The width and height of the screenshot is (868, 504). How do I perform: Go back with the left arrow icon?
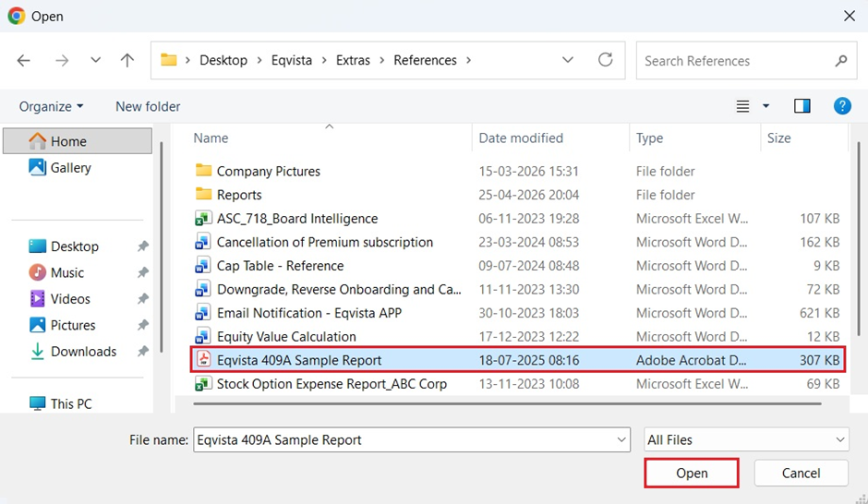click(x=23, y=60)
